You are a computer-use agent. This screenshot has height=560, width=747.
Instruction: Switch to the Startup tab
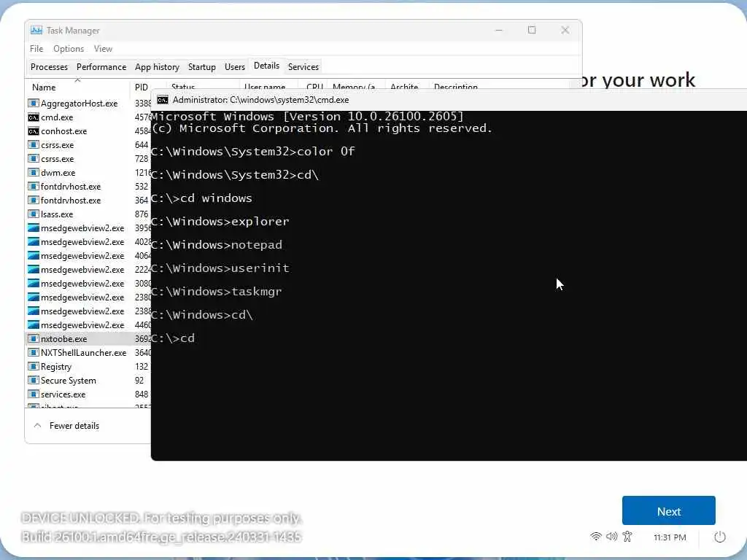click(202, 67)
